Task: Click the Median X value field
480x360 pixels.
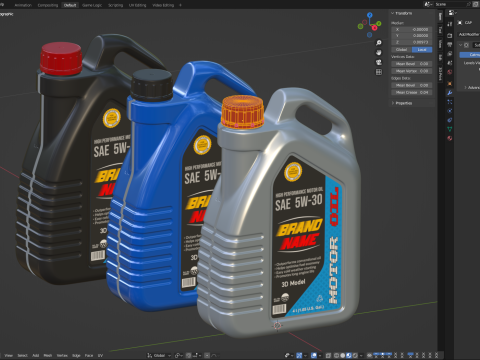Action: pyautogui.click(x=412, y=29)
